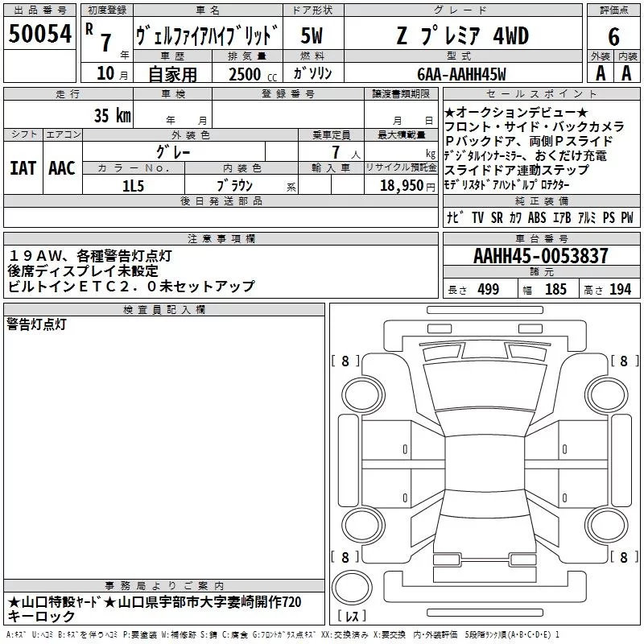This screenshot has height=644, width=644.
Task: Select vehicle history 自家用
Action: [172, 74]
